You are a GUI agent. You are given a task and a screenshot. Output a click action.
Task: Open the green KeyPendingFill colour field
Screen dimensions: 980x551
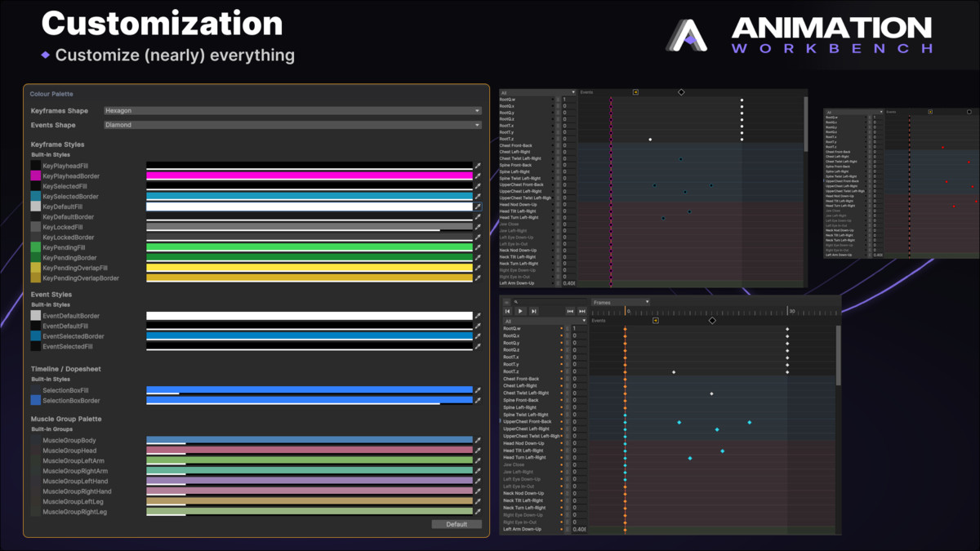pos(310,247)
